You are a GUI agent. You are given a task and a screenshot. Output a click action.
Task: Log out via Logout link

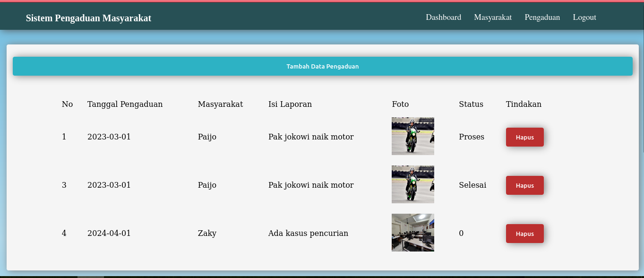(584, 17)
